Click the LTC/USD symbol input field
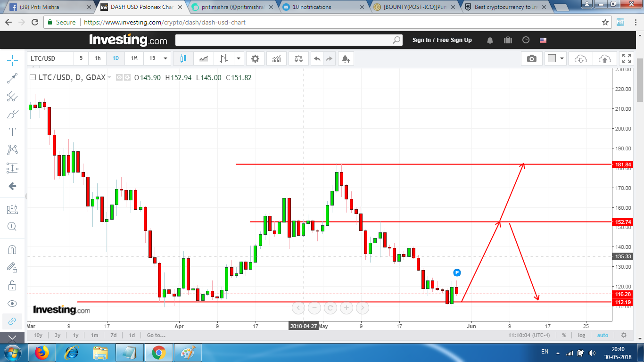This screenshot has width=644, height=362. point(50,58)
